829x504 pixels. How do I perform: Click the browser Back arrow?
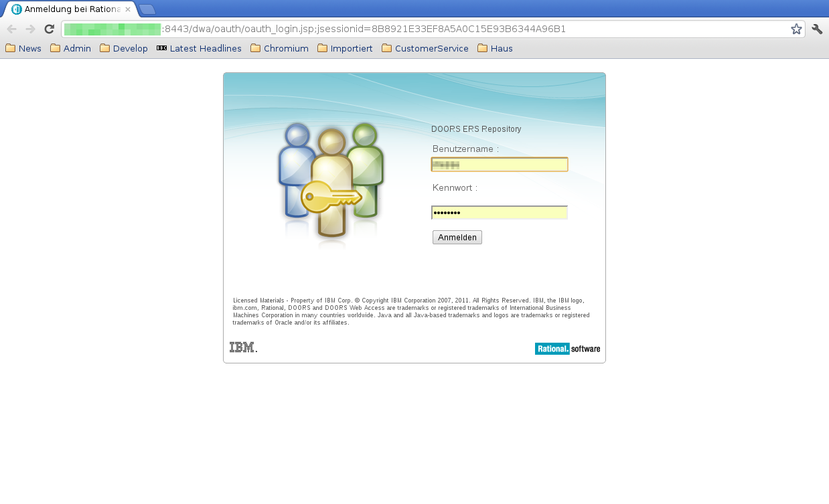11,29
